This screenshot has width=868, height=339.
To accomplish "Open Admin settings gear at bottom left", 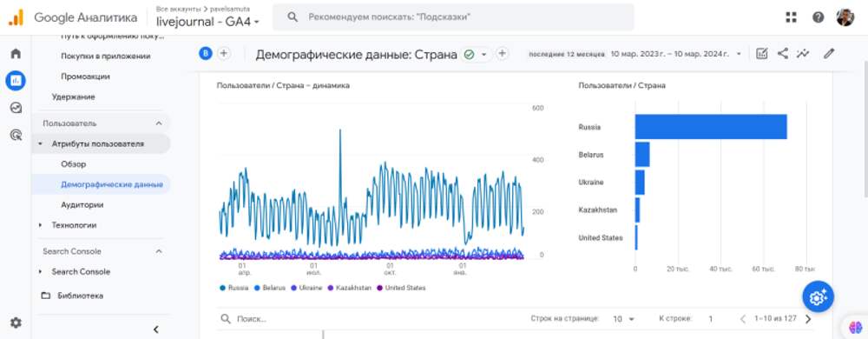I will (x=16, y=322).
